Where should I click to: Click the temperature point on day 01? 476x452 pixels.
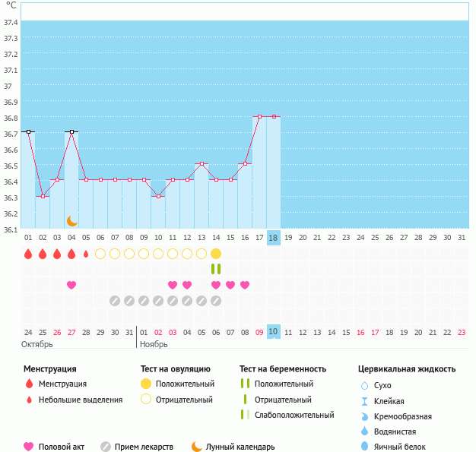(x=28, y=131)
